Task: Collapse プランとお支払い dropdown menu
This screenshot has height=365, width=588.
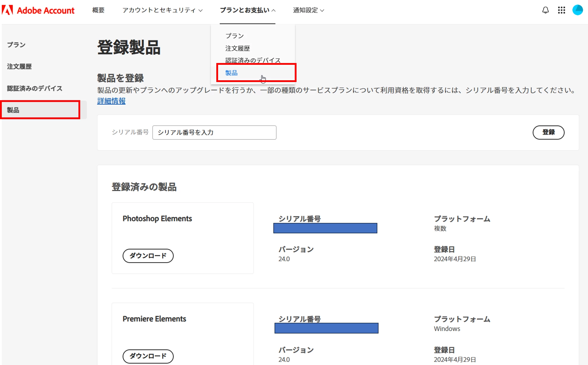Action: point(248,10)
